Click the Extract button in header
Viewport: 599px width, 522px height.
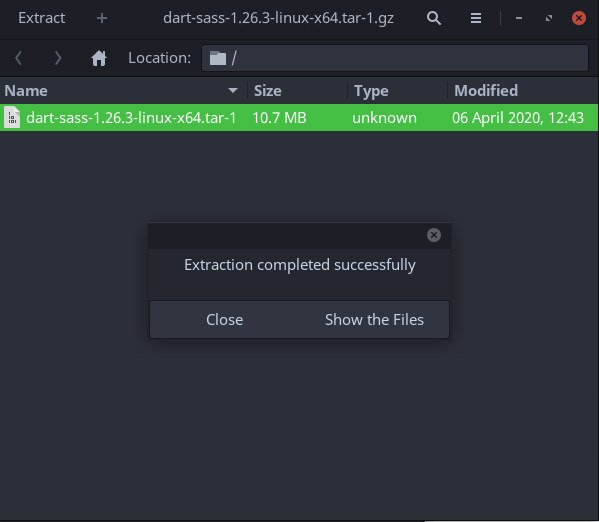42,18
